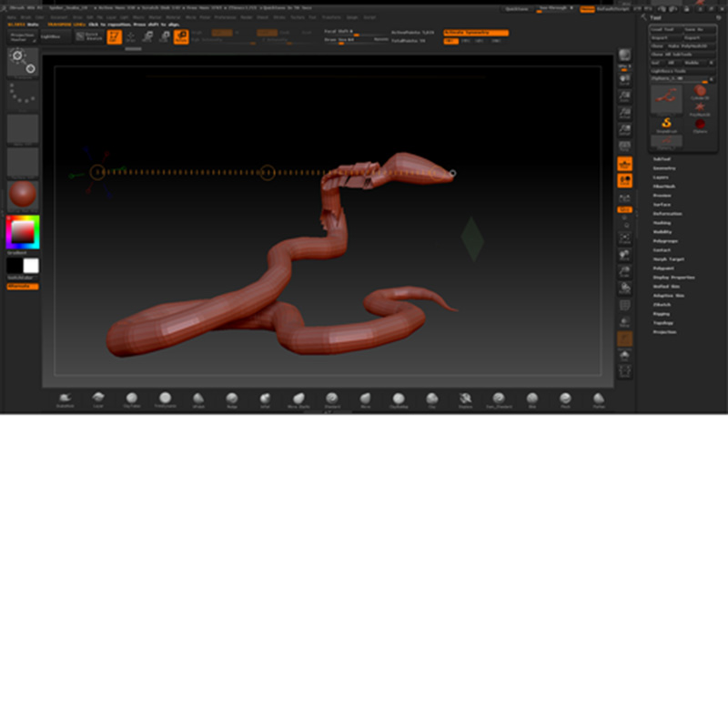The image size is (728, 728).
Task: Open the Texture menu
Action: coord(298,17)
